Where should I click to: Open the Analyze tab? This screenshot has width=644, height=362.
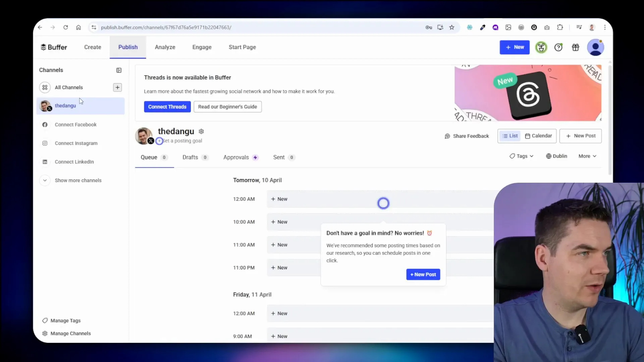(165, 47)
